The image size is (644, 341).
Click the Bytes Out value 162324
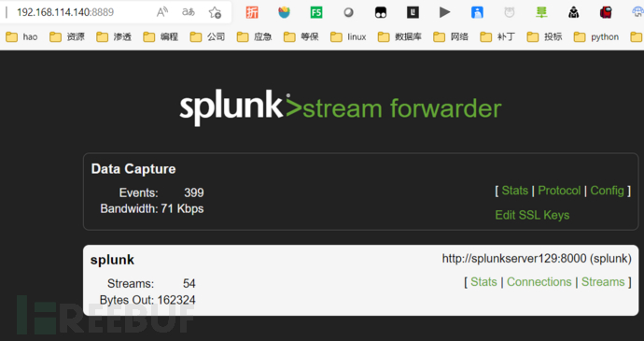pyautogui.click(x=176, y=300)
